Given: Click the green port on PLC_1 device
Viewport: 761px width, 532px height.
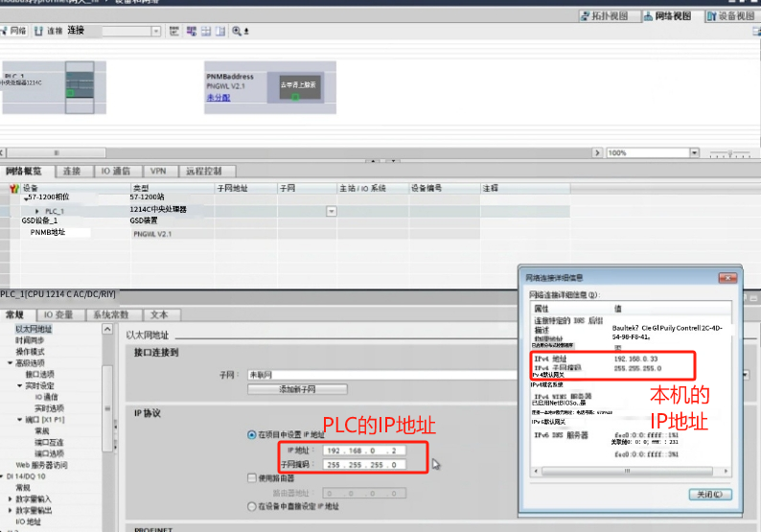Looking at the screenshot, I should (70, 93).
